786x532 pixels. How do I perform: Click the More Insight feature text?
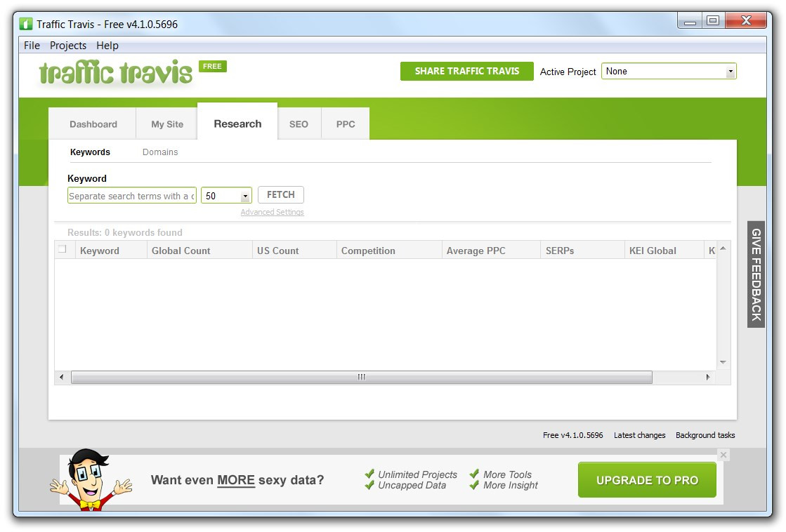pyautogui.click(x=510, y=486)
